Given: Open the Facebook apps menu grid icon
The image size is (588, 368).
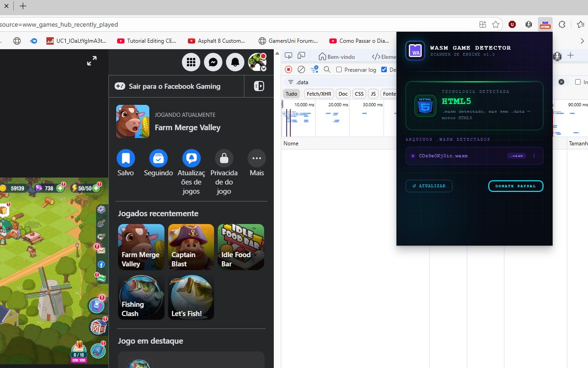Looking at the screenshot, I should click(191, 62).
